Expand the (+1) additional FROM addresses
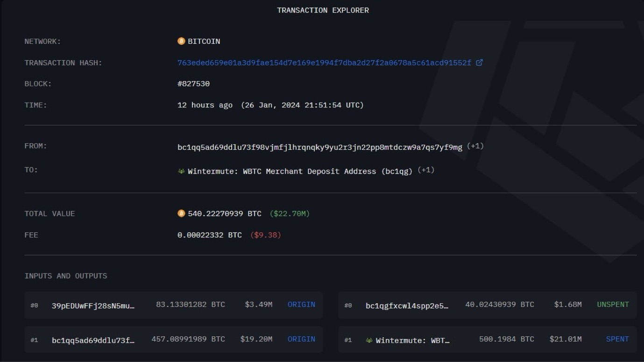Image resolution: width=644 pixels, height=362 pixels. point(475,146)
